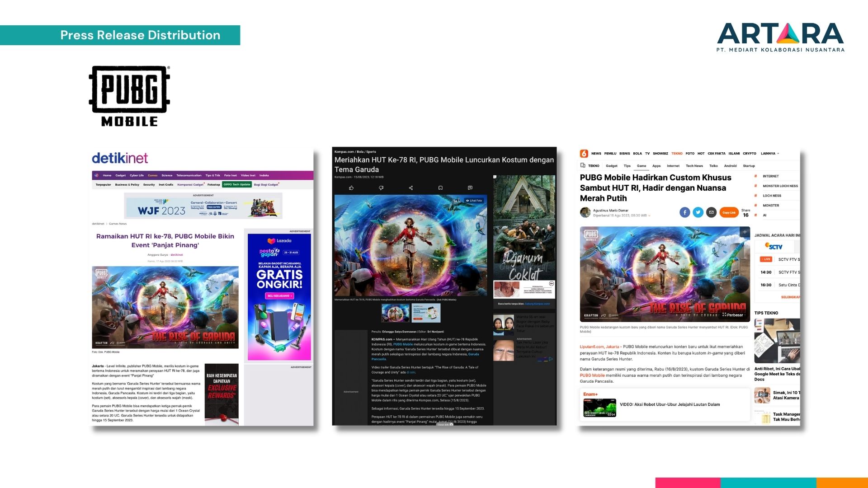Click the detik 'd' icon in purple navbar
The width and height of the screenshot is (868, 488).
96,175
